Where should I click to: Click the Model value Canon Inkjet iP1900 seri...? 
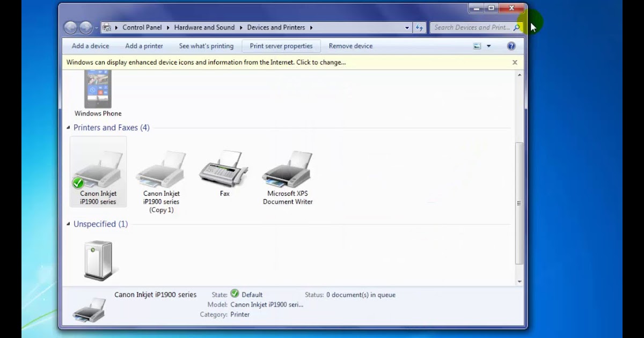267,305
